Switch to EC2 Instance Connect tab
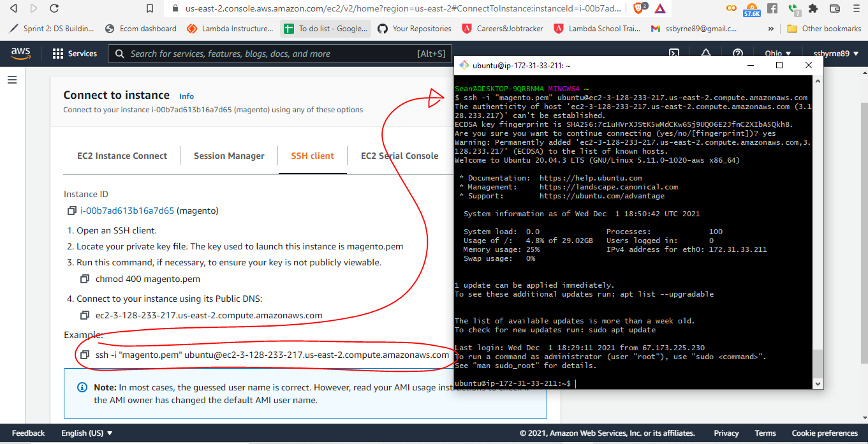 [122, 156]
